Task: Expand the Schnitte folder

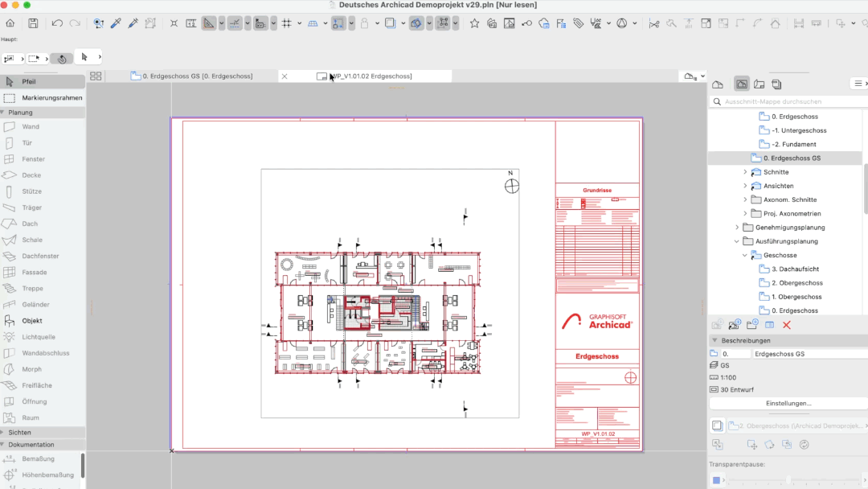Action: tap(745, 172)
